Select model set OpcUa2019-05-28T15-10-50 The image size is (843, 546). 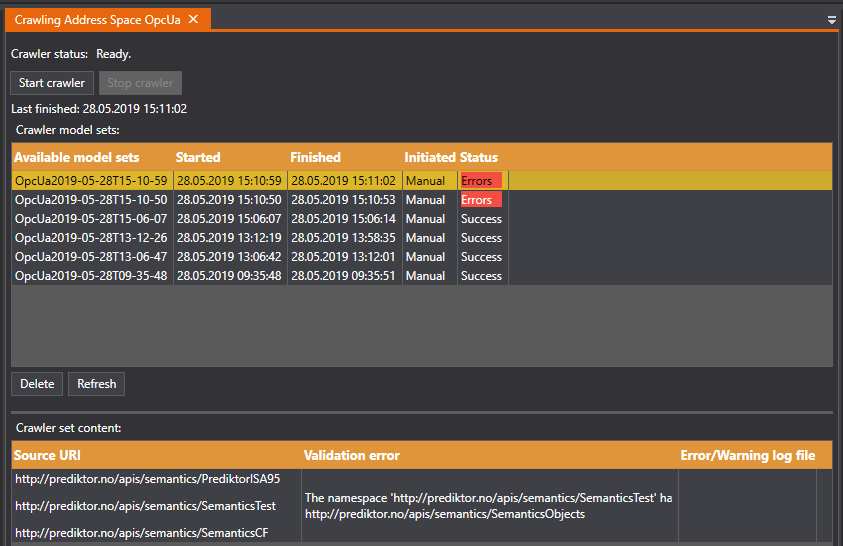point(91,200)
